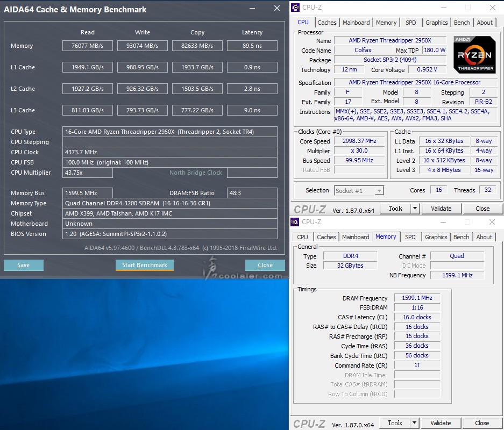Go to Graphics tab in top CPU-Z
This screenshot has height=430, width=504.
436,23
